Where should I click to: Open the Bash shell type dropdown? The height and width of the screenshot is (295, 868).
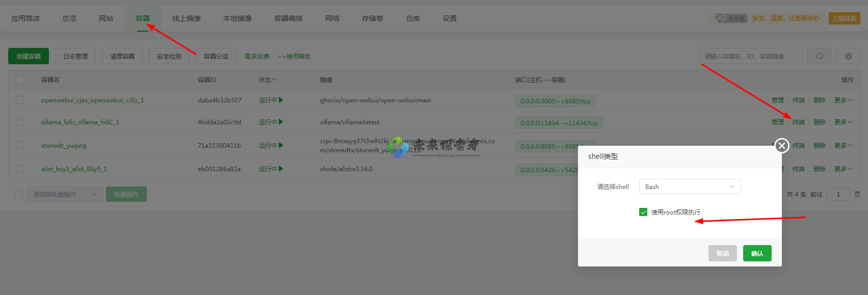[690, 187]
